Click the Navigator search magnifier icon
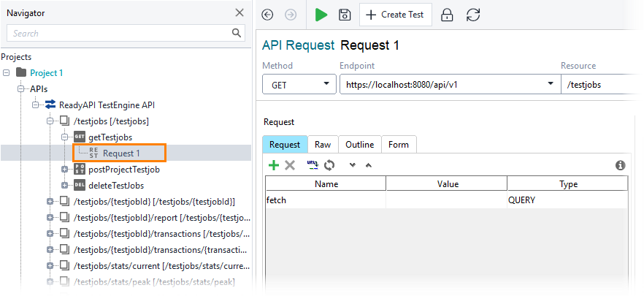The height and width of the screenshot is (296, 644). pos(237,33)
